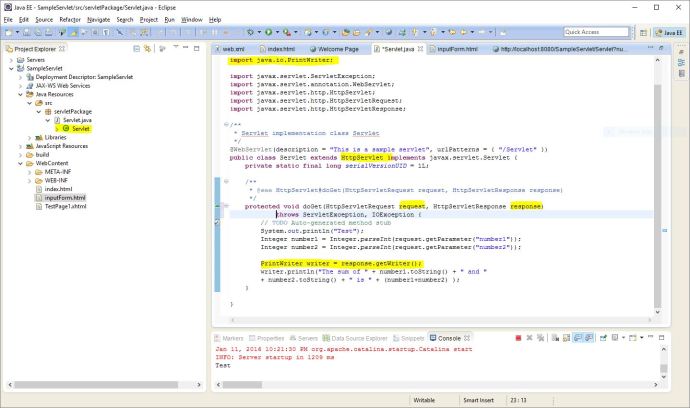Image resolution: width=690 pixels, height=408 pixels.
Task: Collapse the WebContent folder
Action: coord(20,163)
